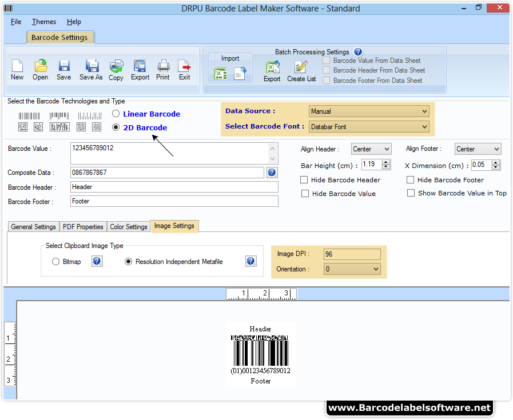Image resolution: width=513 pixels, height=420 pixels.
Task: Click the Exit icon
Action: pos(184,66)
